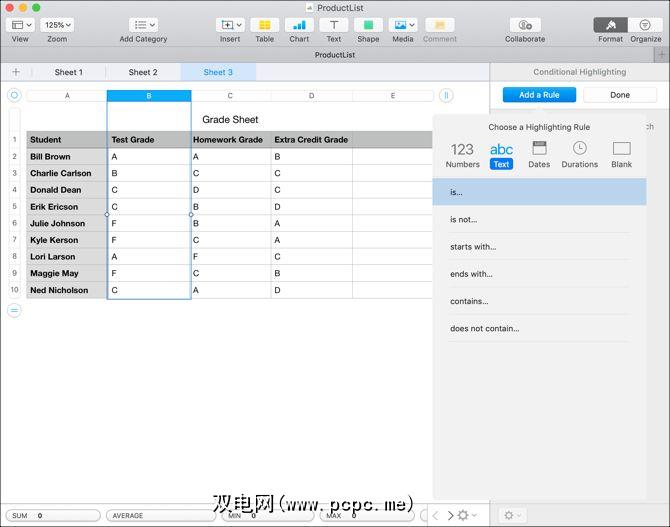This screenshot has width=670, height=527.
Task: Click the new tab plus button
Action: 661,55
